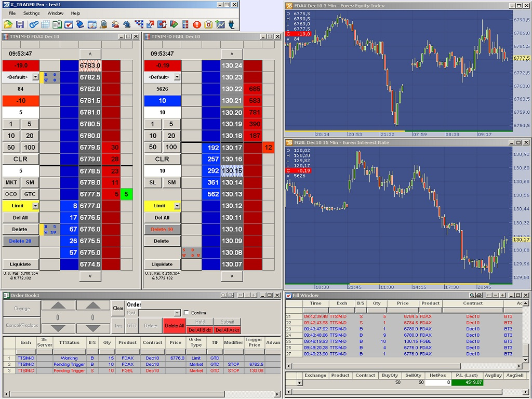Click the down price arrow below FDAX ladder
Viewport: 532px width, 399px height.
(90, 276)
